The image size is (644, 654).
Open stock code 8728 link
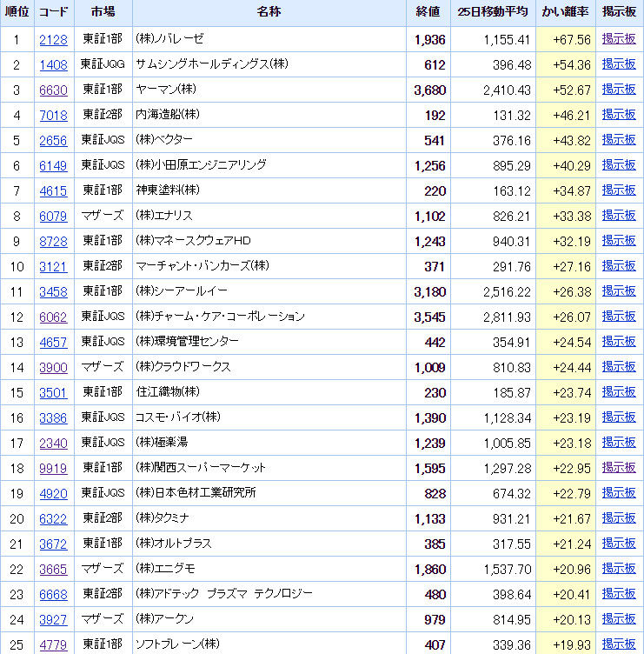pos(53,242)
